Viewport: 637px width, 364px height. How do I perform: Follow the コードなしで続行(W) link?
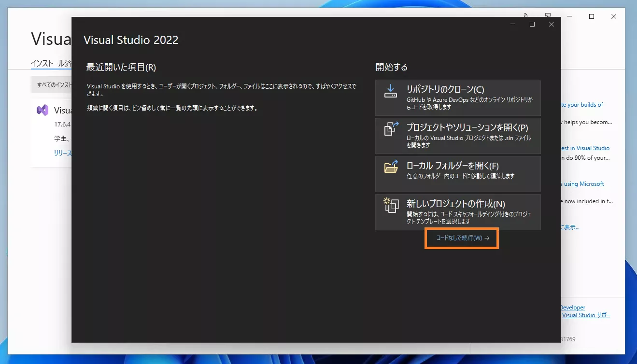click(x=463, y=238)
